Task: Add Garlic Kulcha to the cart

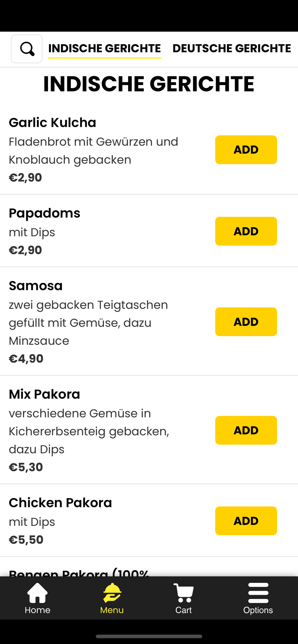Action: (246, 150)
